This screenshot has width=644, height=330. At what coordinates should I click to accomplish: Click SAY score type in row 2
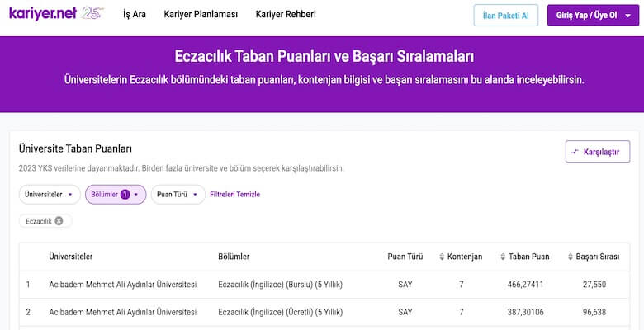coord(405,313)
